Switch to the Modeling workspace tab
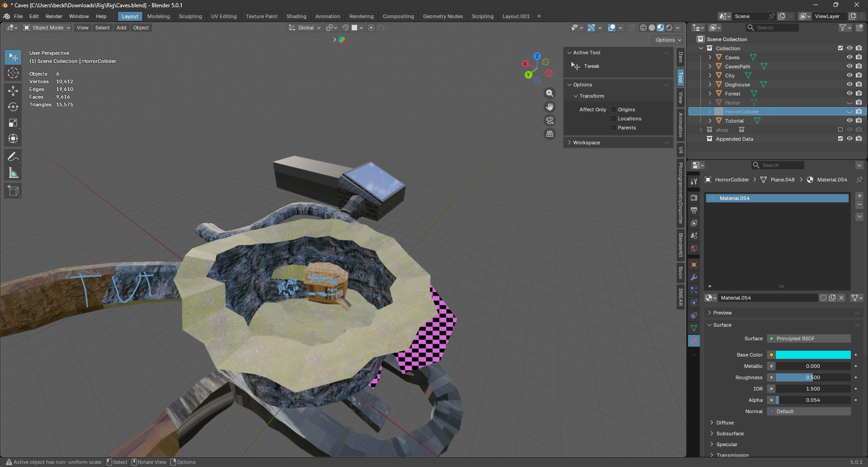This screenshot has height=467, width=868. tap(159, 16)
